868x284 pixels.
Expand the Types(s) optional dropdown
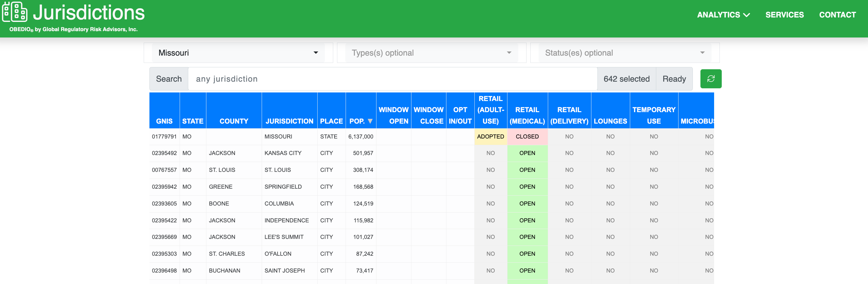pos(431,53)
